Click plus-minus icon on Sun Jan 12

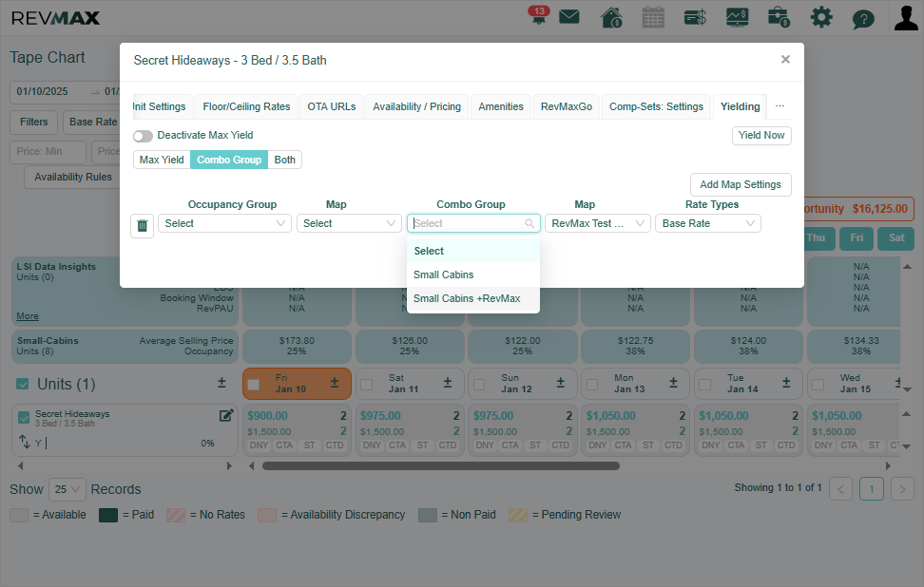coord(561,383)
